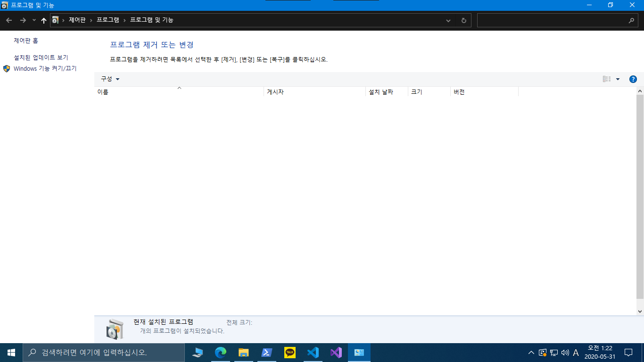Open 제어판 홈 link

point(26,41)
